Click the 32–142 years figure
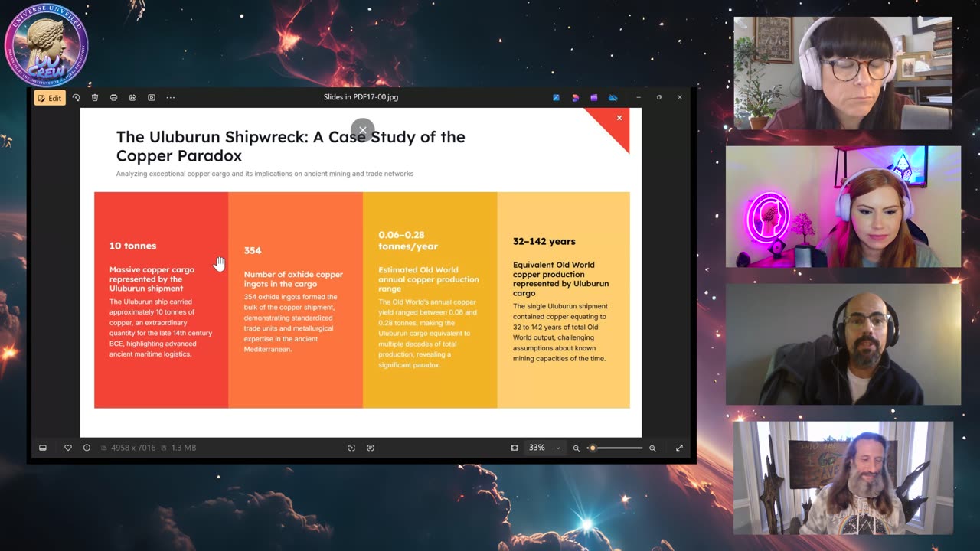 tap(544, 241)
